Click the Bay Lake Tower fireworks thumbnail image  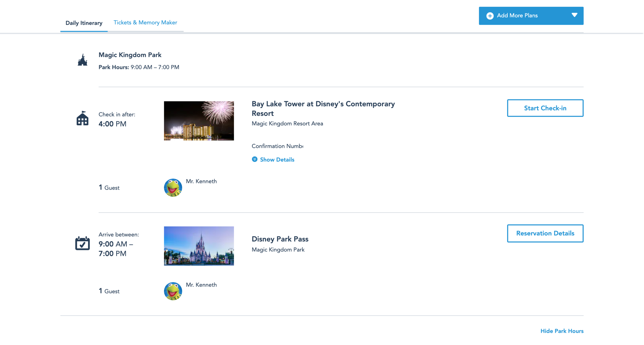[x=199, y=120]
